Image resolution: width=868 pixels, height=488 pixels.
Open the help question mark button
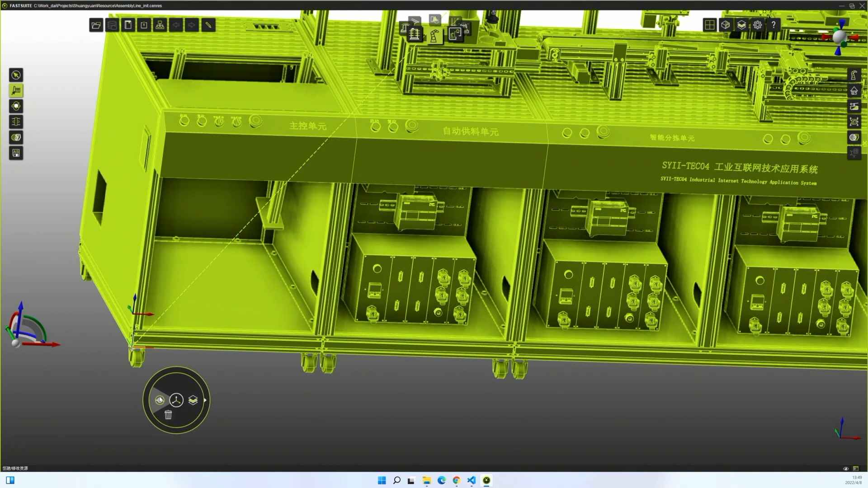(x=774, y=25)
